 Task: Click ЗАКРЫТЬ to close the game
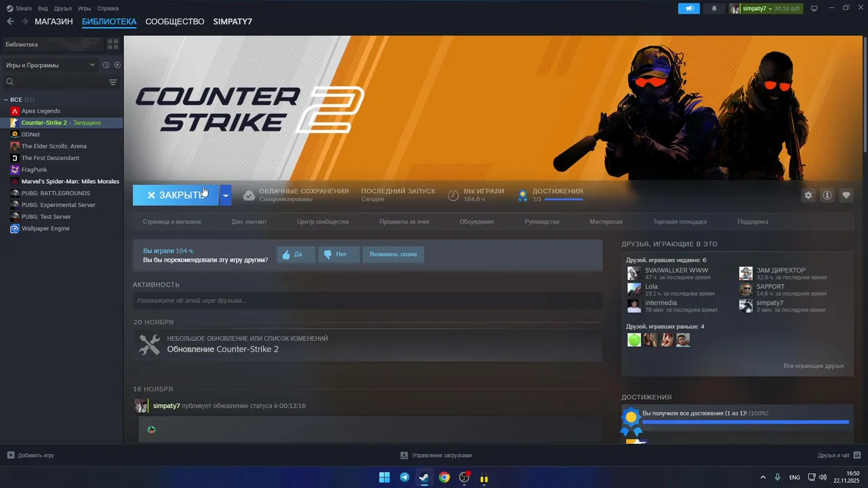(176, 195)
